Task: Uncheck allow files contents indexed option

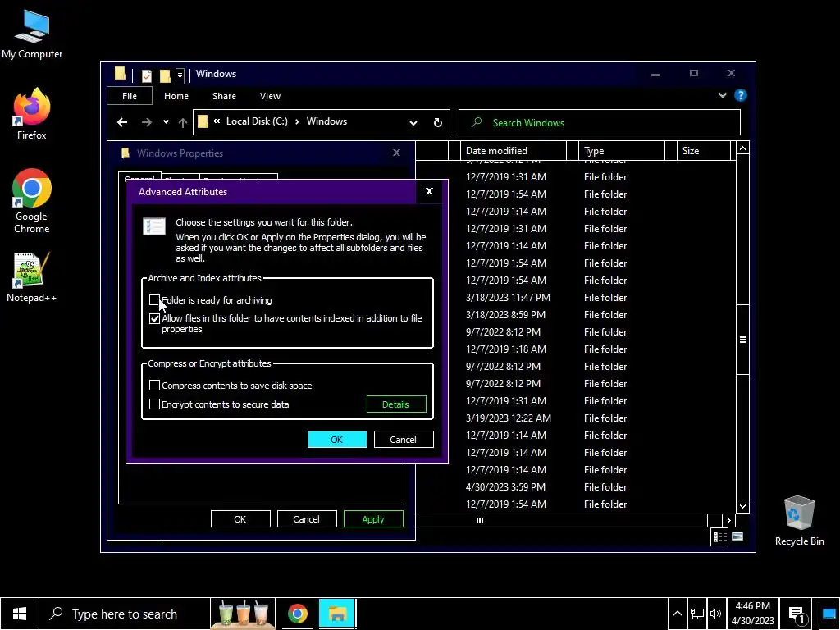Action: [x=154, y=318]
